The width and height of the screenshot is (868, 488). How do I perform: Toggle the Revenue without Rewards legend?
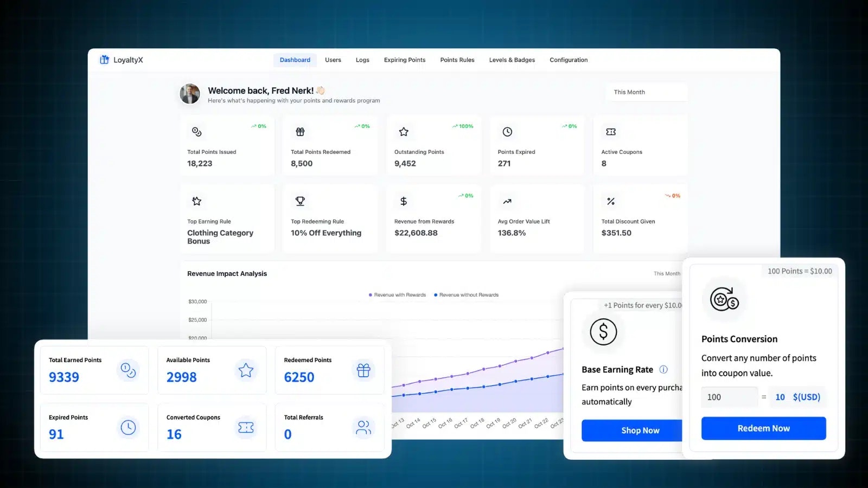[x=467, y=294]
